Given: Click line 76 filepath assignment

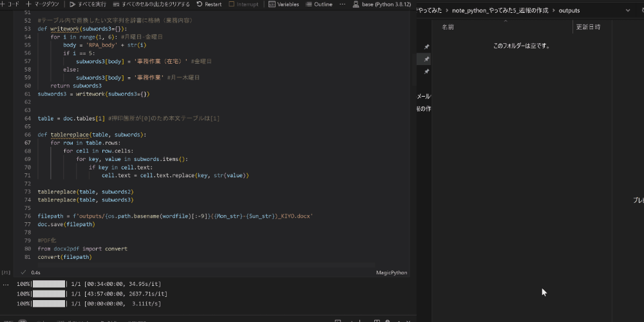Looking at the screenshot, I should click(x=175, y=216).
